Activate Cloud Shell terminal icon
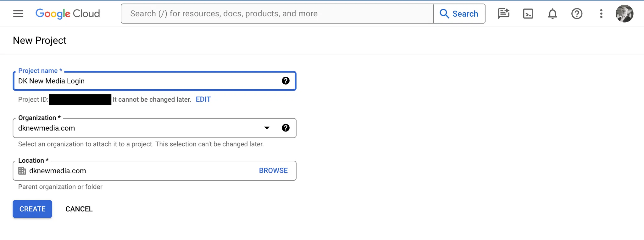Image resolution: width=644 pixels, height=240 pixels. click(528, 14)
